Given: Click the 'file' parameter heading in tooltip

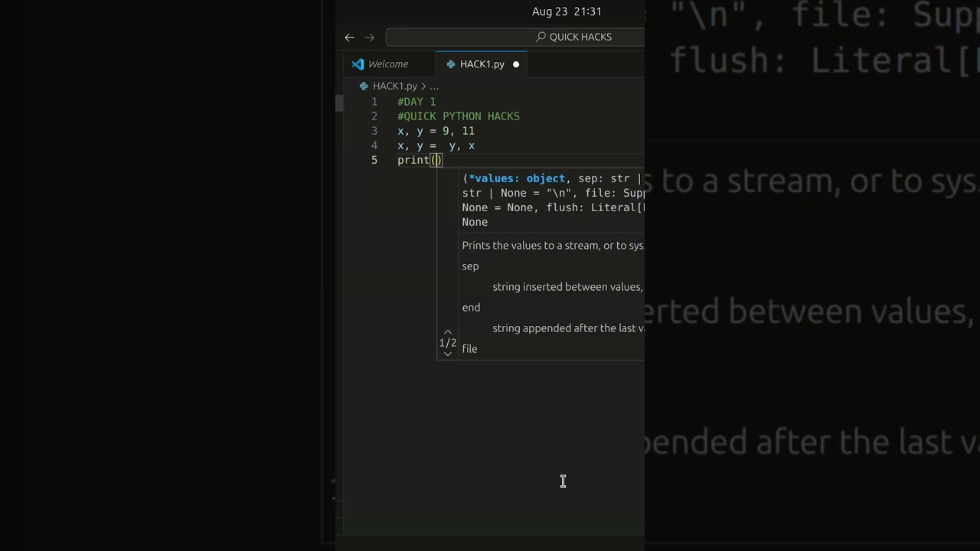Looking at the screenshot, I should click(469, 349).
